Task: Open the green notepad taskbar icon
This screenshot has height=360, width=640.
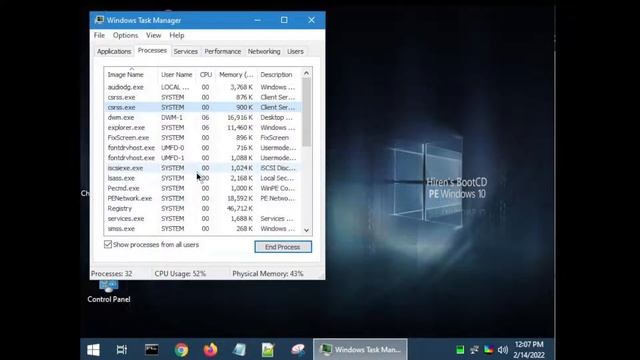Action: pos(268,350)
